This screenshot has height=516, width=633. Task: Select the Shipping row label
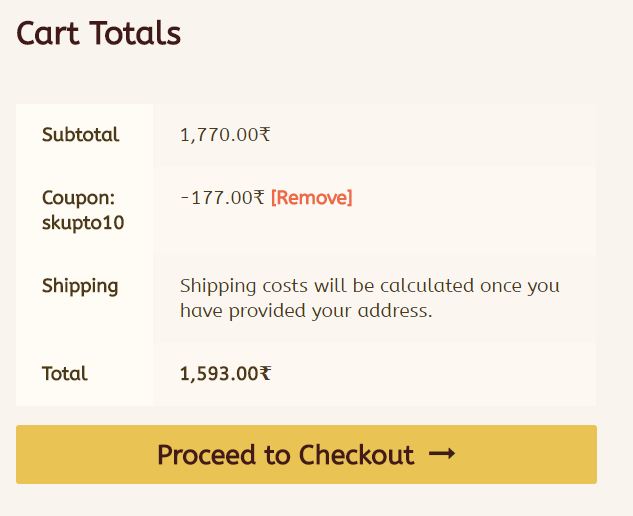point(80,286)
